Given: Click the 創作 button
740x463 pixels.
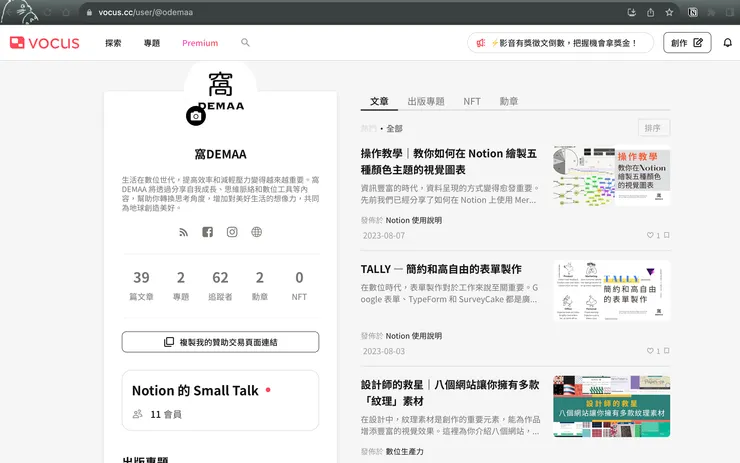Looking at the screenshot, I should (687, 42).
